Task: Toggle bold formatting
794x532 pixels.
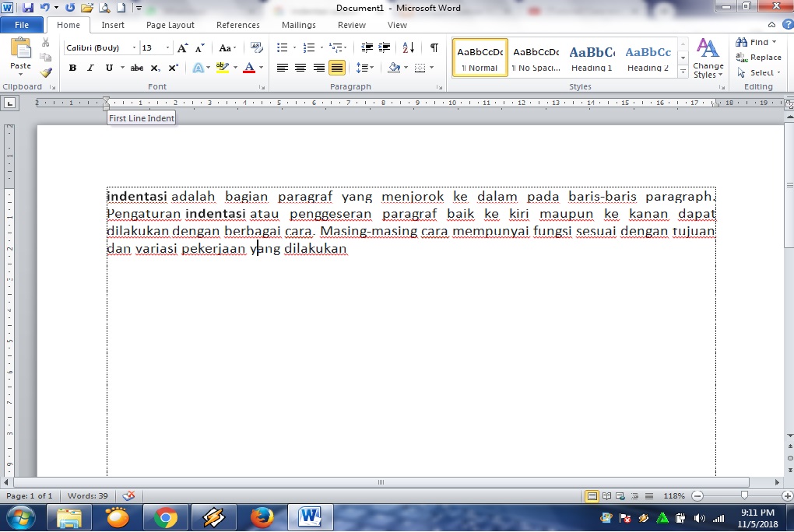Action: (72, 68)
